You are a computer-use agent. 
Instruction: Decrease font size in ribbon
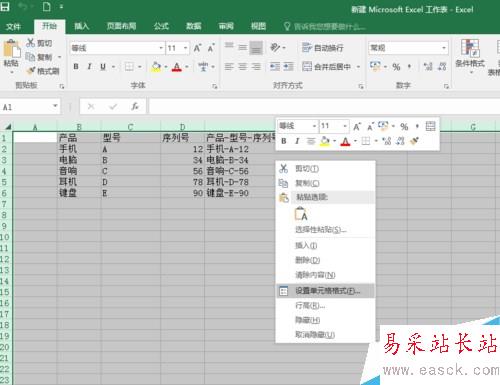click(x=211, y=48)
